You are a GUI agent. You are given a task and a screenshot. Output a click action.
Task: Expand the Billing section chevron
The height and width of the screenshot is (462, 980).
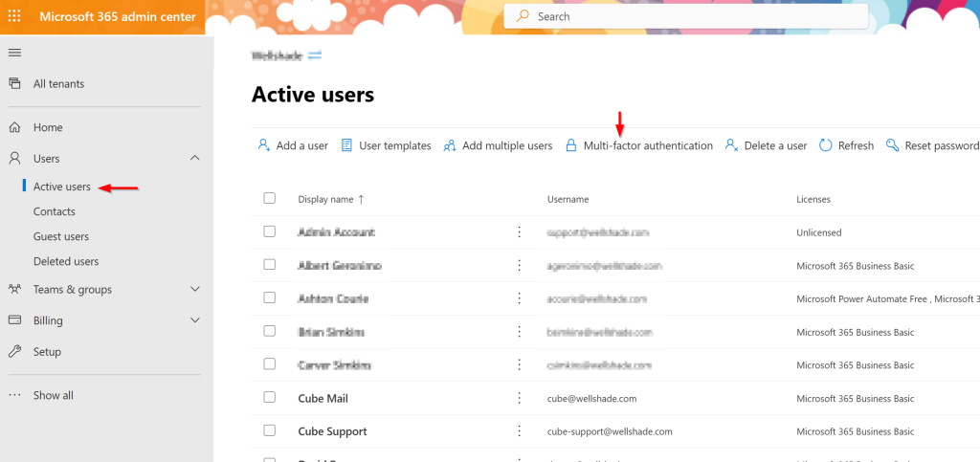click(195, 320)
